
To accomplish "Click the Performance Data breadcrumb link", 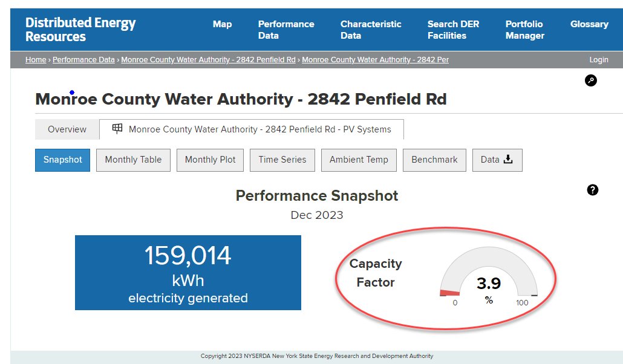I will coord(83,60).
